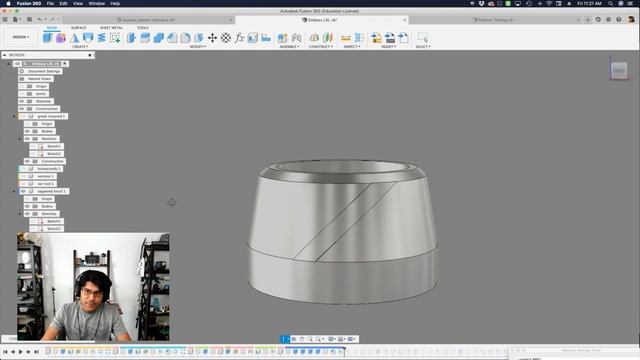Click the Select tool cursor icon
640x360 pixels.
[422, 38]
